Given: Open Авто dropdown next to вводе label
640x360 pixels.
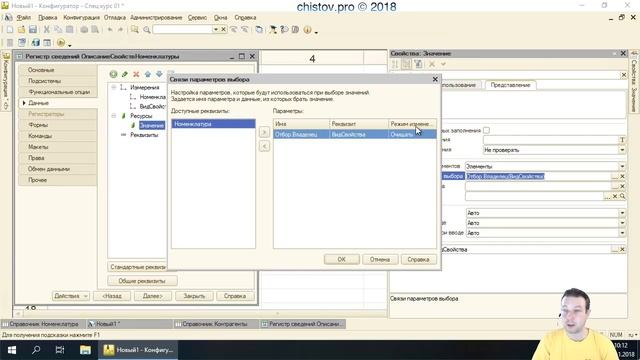Looking at the screenshot, I should click(622, 233).
